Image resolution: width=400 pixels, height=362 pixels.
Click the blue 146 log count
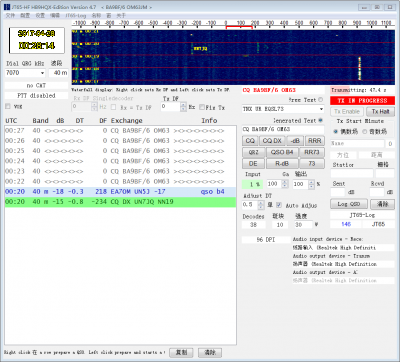[346, 224]
